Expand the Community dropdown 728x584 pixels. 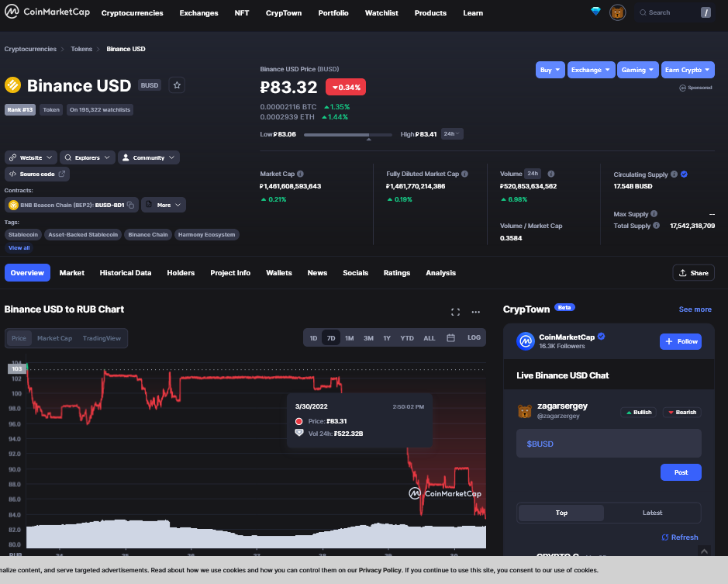click(149, 157)
